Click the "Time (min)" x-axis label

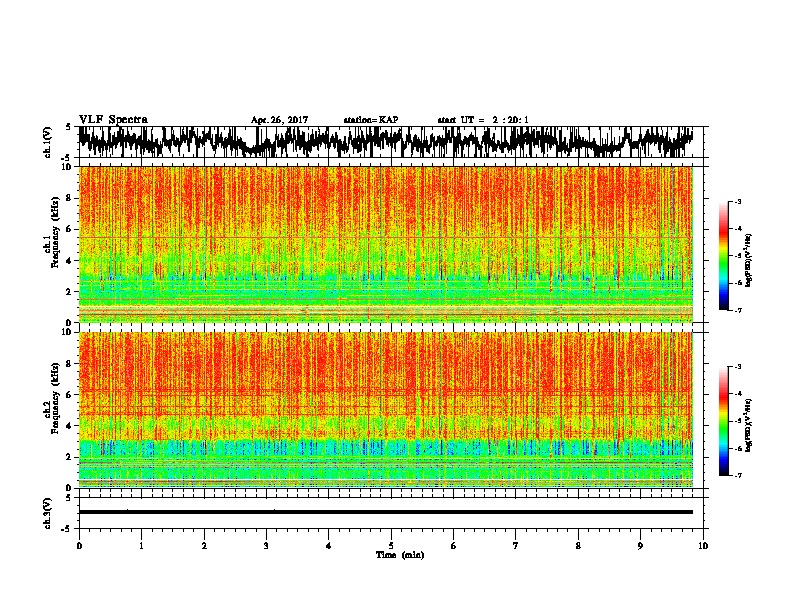pyautogui.click(x=400, y=555)
